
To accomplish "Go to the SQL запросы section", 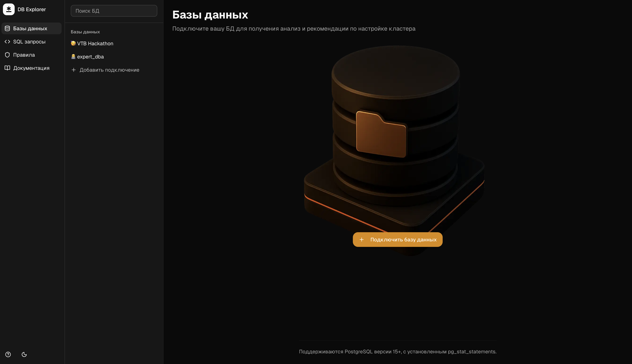I will (29, 42).
